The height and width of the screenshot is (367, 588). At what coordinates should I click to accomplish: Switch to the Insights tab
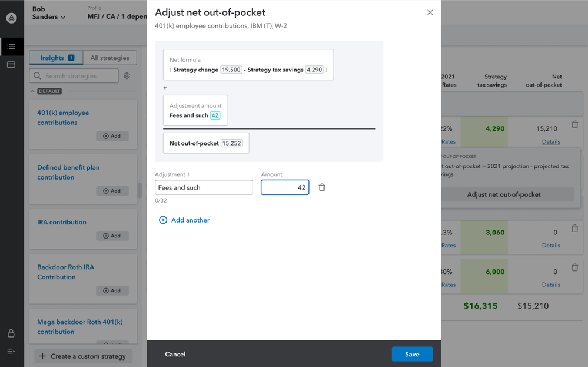pyautogui.click(x=57, y=58)
